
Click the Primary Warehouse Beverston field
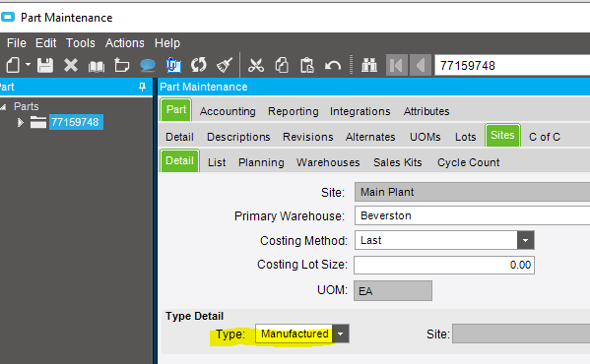coord(472,215)
